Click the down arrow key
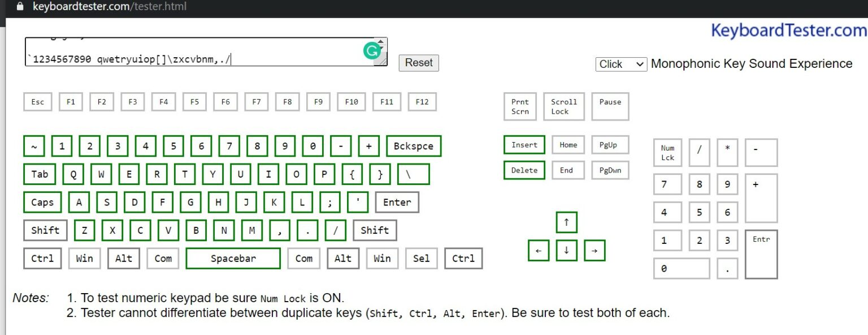Viewport: 868px width, 335px height. click(x=566, y=250)
